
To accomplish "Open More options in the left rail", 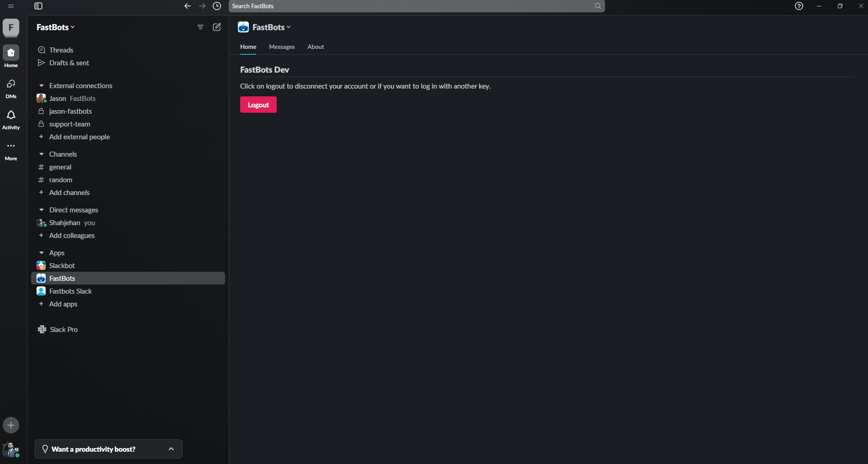I will 11,150.
